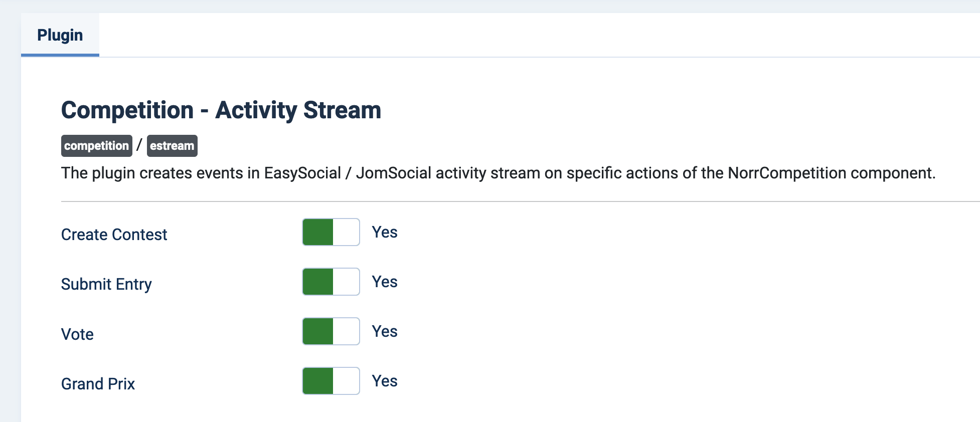Screen dimensions: 980x422
Task: Click the Yes text beside Submit Entry
Action: pyautogui.click(x=384, y=281)
